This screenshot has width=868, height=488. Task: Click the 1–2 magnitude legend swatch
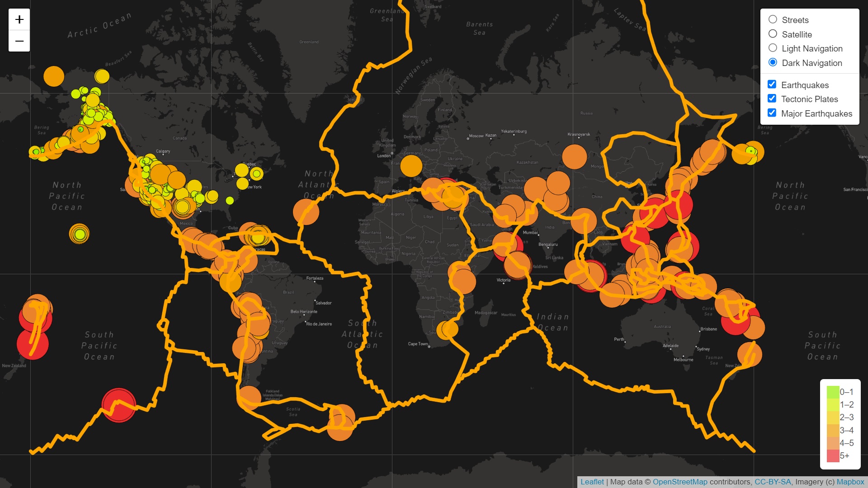(x=833, y=404)
